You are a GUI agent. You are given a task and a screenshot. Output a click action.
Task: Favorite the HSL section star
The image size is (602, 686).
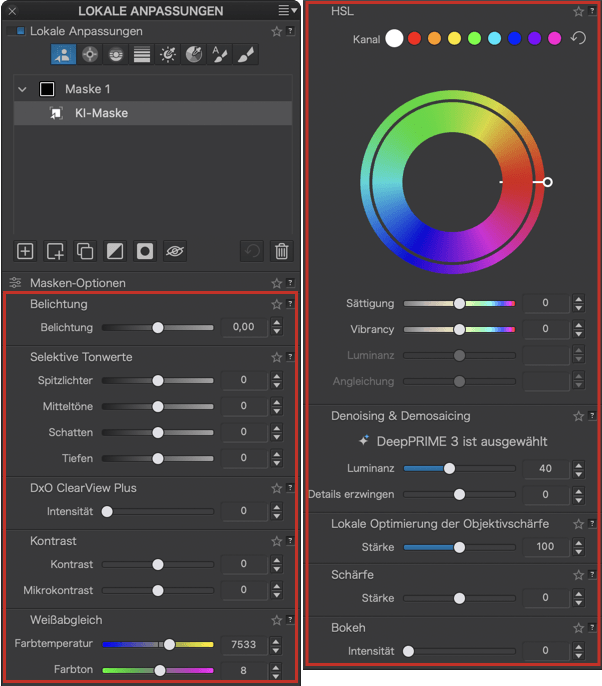(x=578, y=11)
